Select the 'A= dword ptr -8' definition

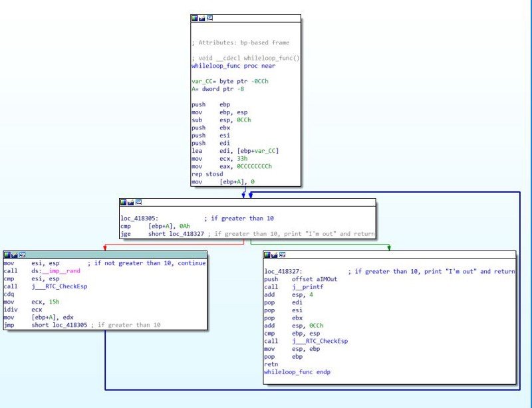tap(218, 89)
